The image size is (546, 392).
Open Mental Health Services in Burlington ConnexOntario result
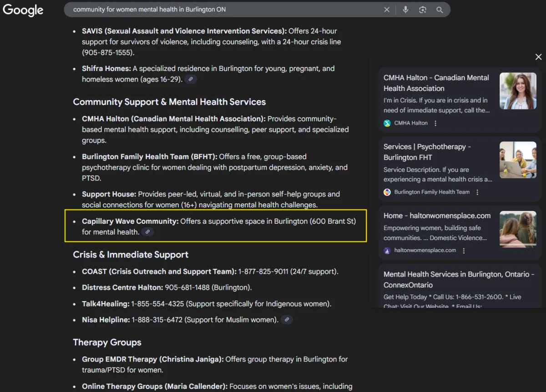pos(459,279)
